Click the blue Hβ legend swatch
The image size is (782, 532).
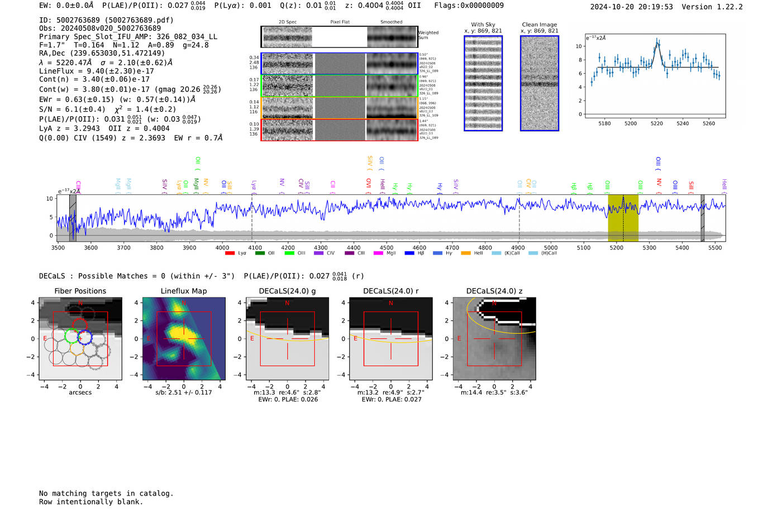(409, 253)
